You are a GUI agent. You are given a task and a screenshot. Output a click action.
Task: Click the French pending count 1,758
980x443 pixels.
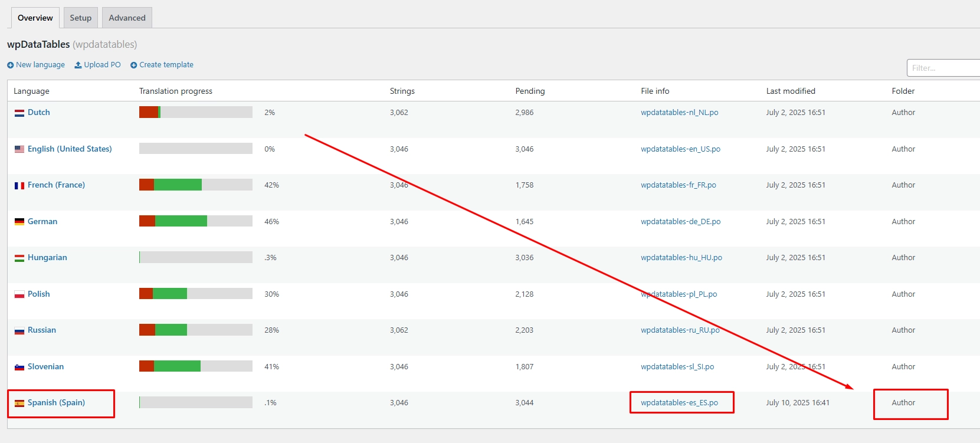(525, 185)
